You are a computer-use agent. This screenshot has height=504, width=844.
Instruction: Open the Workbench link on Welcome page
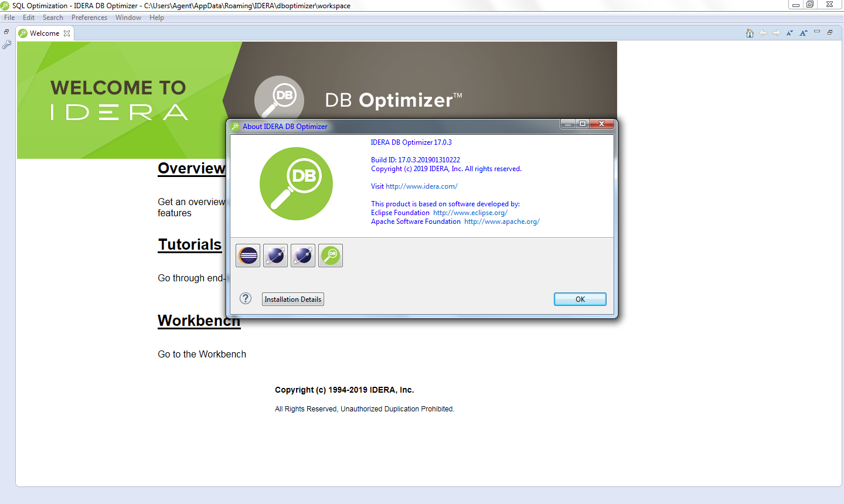pos(199,321)
